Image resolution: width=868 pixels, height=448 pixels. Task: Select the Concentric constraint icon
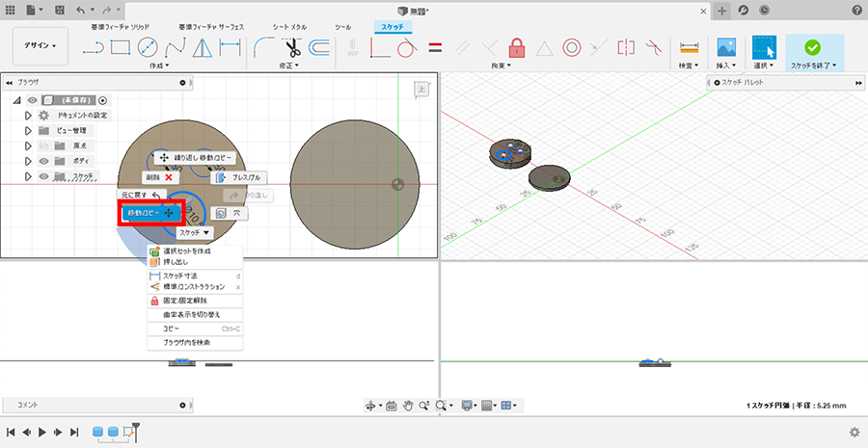click(x=571, y=47)
